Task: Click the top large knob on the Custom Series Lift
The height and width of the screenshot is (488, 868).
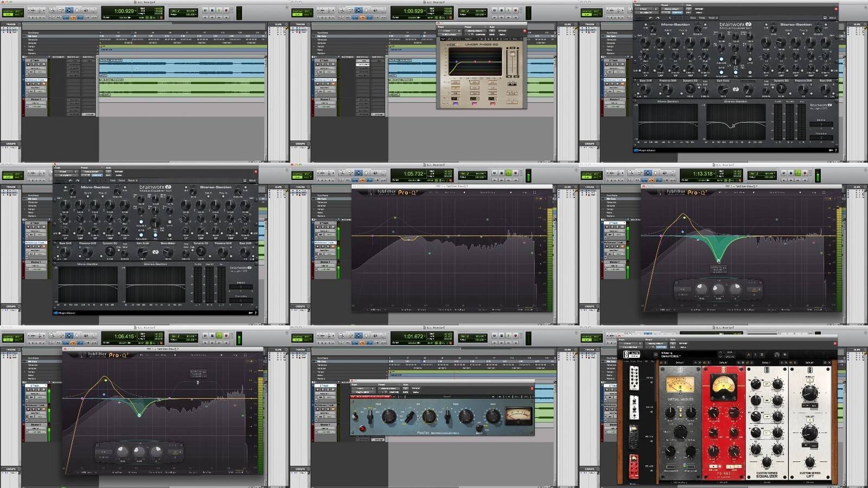Action: point(809,392)
